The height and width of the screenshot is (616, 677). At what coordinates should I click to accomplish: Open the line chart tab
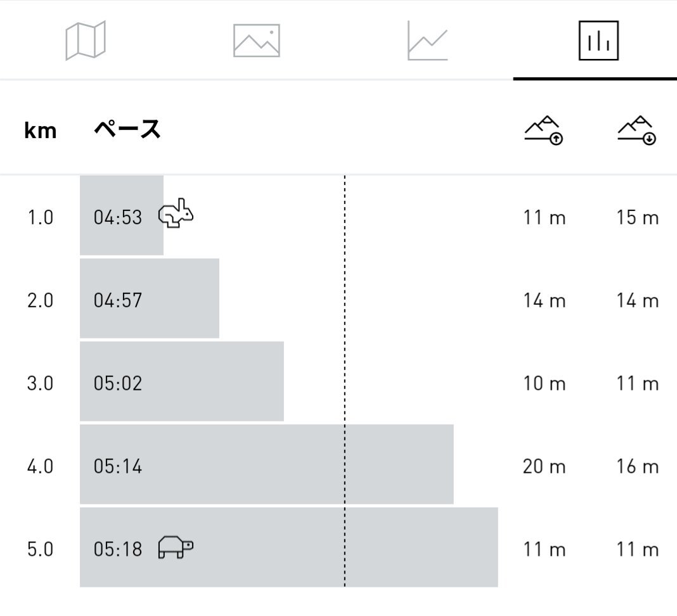click(427, 41)
